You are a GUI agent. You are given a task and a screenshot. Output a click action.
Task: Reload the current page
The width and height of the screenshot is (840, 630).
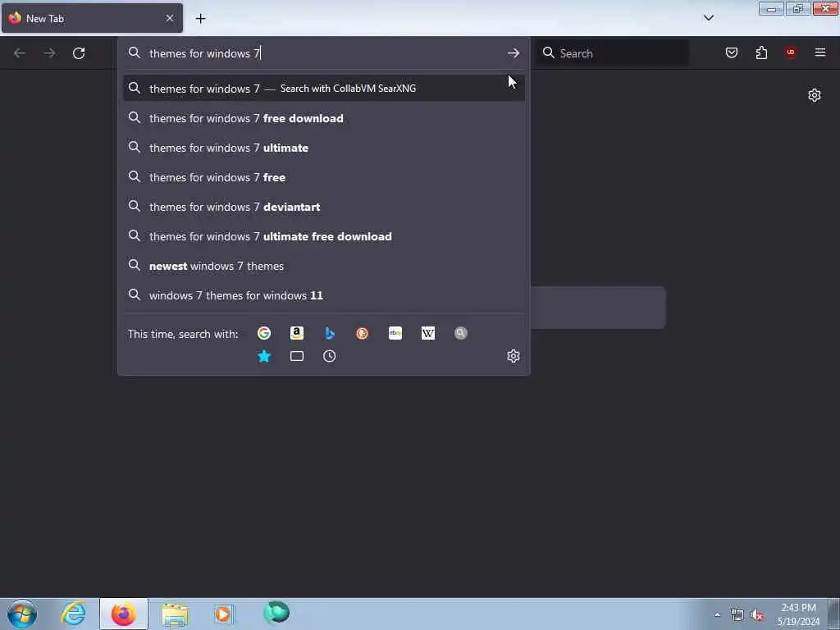pos(79,53)
